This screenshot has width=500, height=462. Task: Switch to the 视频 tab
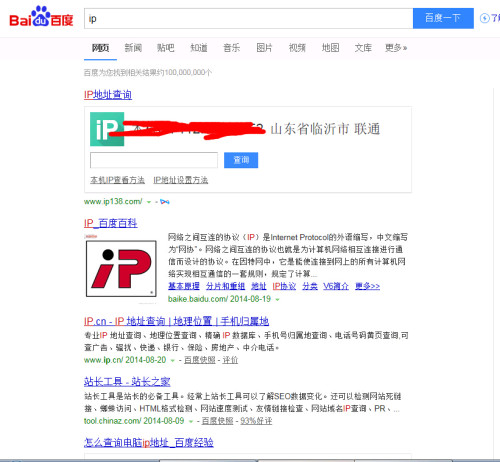(297, 48)
